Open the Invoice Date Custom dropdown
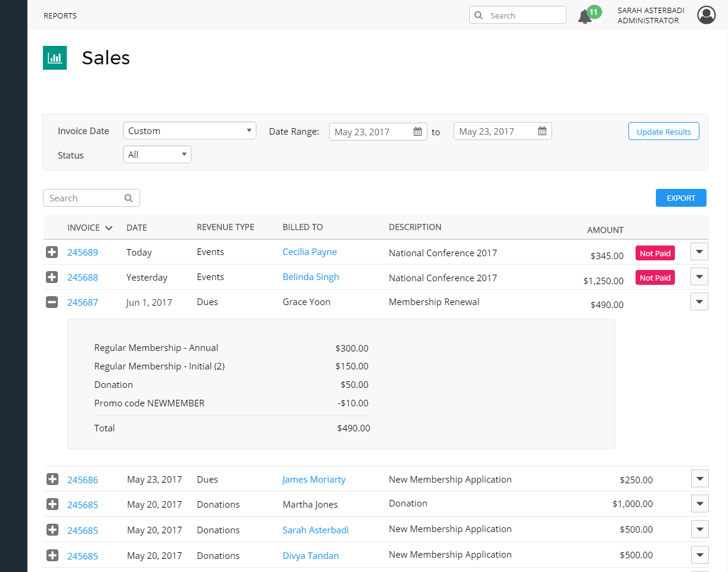Image resolution: width=728 pixels, height=572 pixels. pos(190,130)
